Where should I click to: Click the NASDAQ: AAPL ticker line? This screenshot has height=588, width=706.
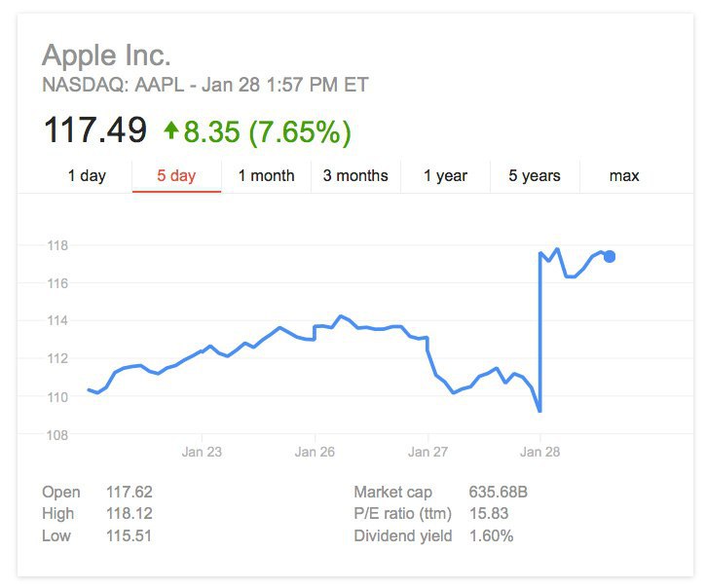coord(205,85)
